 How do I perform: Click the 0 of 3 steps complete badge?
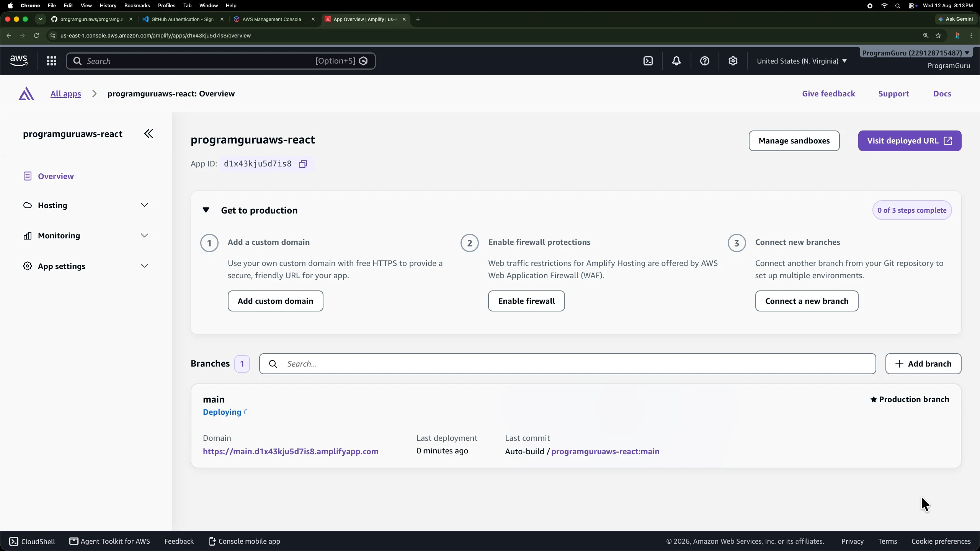pyautogui.click(x=912, y=210)
